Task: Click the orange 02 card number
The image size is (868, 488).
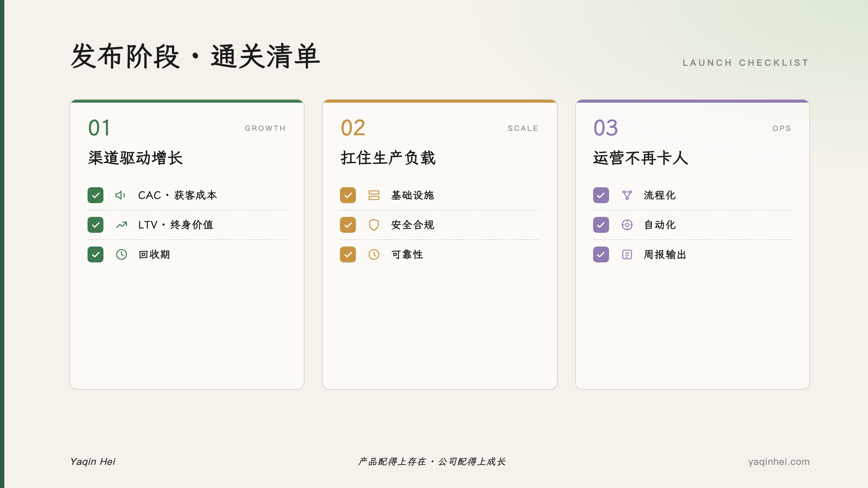Action: click(x=353, y=128)
